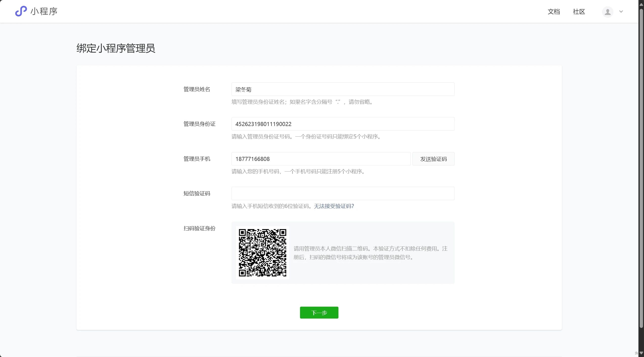Click the QR code image
The image size is (644, 357).
click(x=262, y=253)
